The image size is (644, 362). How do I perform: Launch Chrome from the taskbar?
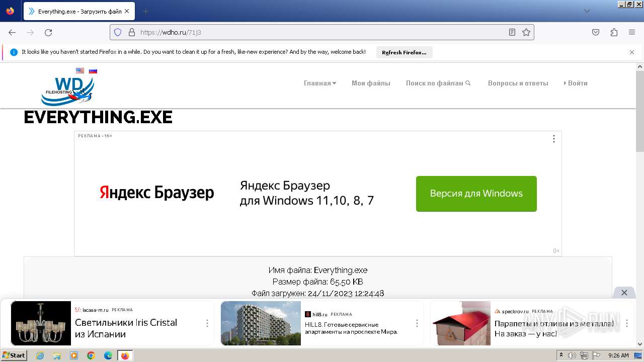tap(91, 355)
